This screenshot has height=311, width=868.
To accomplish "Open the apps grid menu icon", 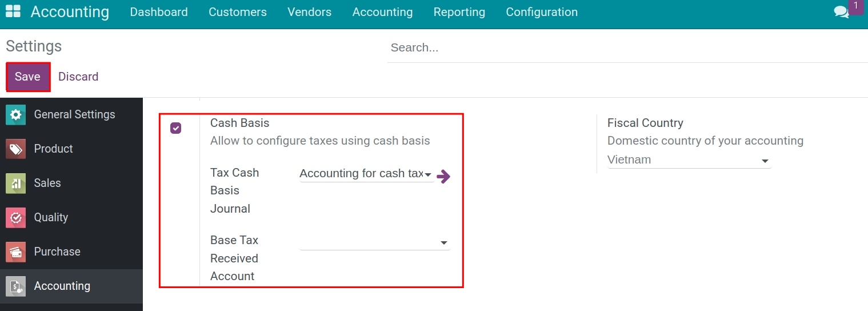I will [13, 11].
